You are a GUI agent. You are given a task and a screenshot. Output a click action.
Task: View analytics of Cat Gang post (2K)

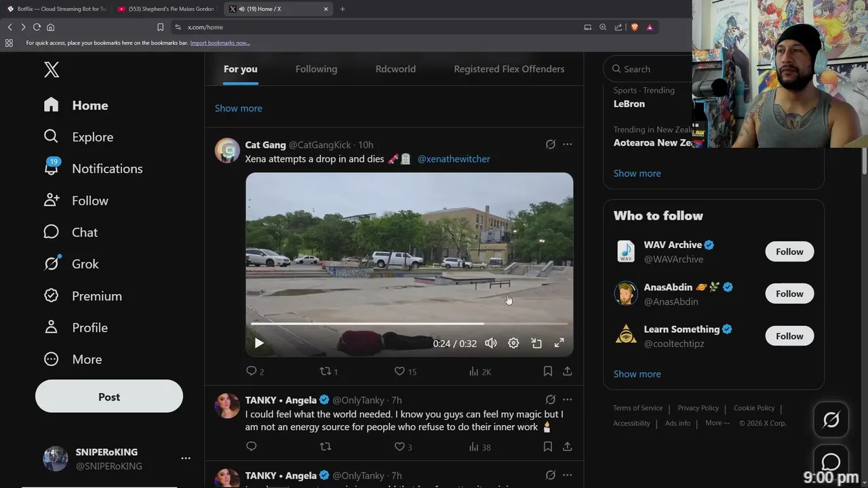(x=480, y=371)
